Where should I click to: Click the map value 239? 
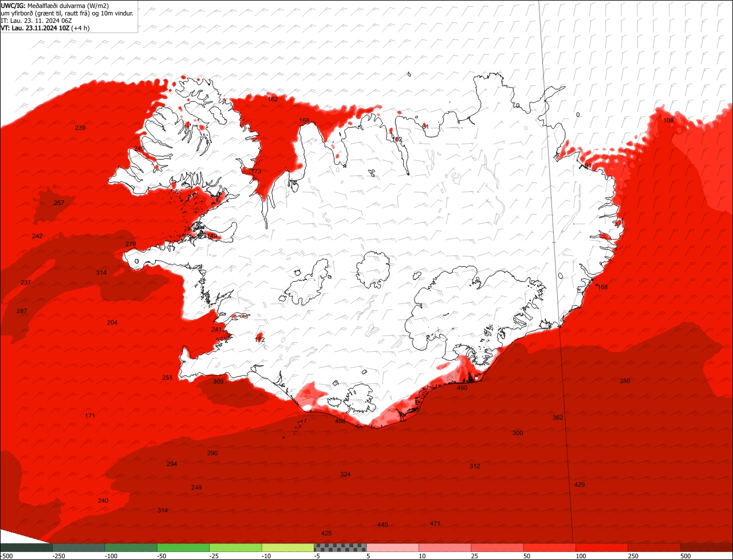(80, 128)
